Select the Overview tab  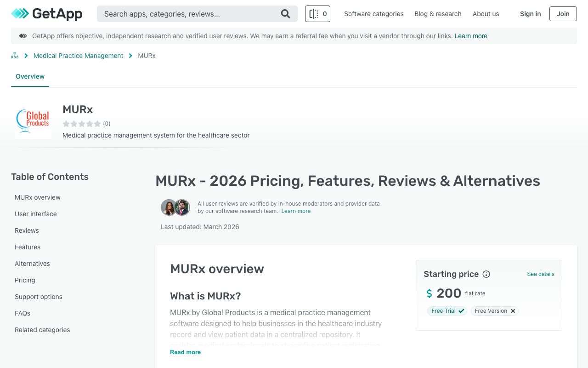pos(30,76)
